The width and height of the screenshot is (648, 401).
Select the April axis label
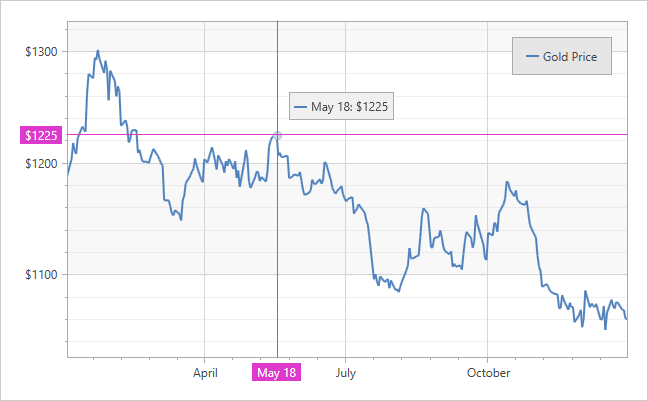(x=204, y=373)
